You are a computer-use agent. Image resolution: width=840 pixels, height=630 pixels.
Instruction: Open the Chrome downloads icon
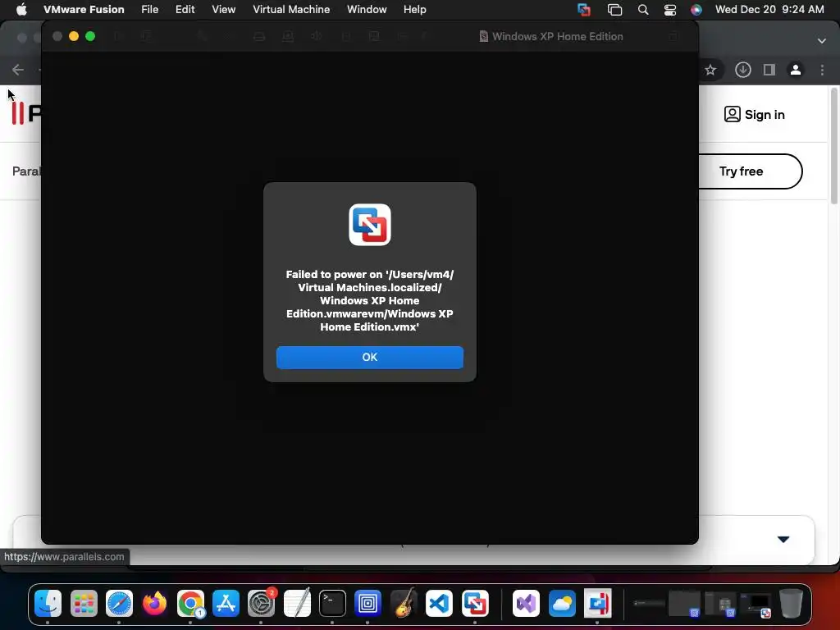[x=742, y=70]
